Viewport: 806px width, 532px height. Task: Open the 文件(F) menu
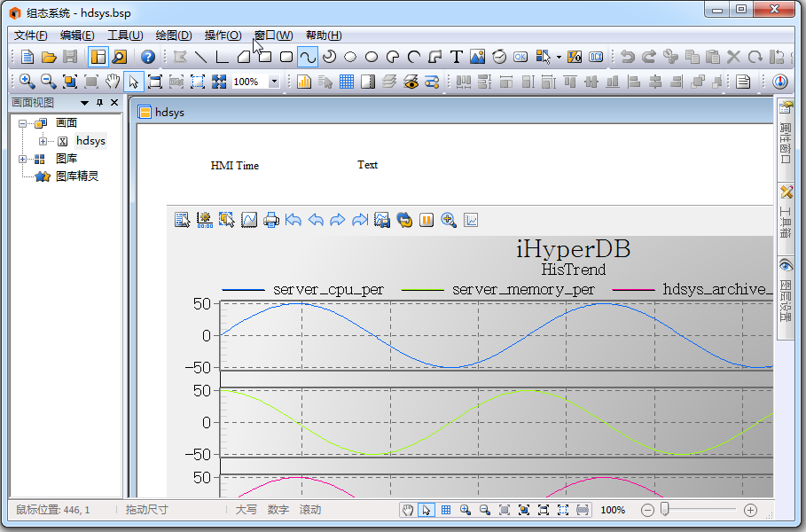click(31, 35)
